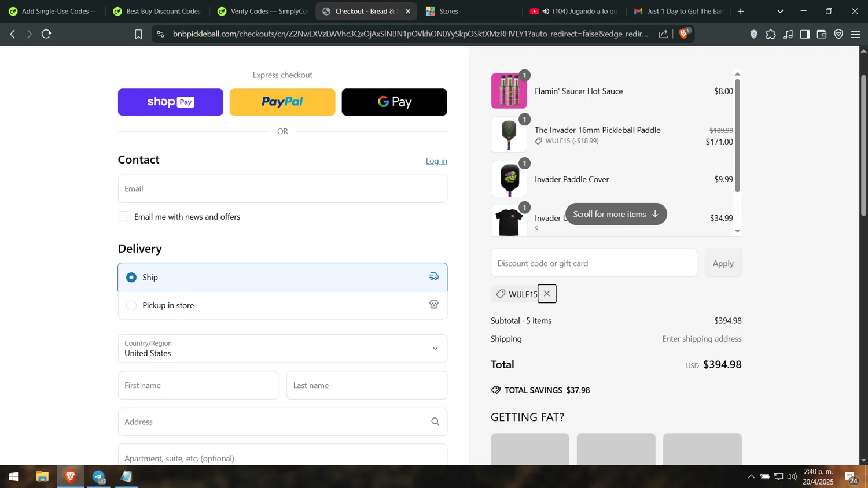Click Invader Paddle Cover thumbnail
This screenshot has height=488, width=868.
coord(509,179)
